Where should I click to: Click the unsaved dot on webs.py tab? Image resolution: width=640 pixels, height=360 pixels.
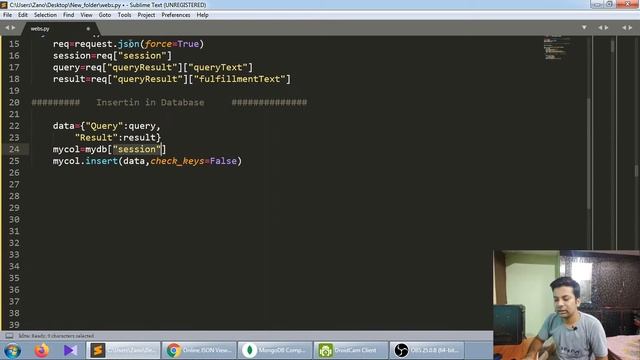[x=88, y=29]
